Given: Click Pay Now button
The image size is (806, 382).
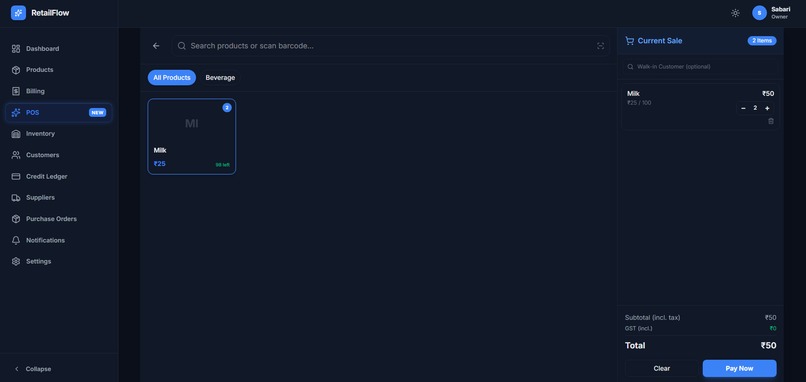Looking at the screenshot, I should 739,368.
